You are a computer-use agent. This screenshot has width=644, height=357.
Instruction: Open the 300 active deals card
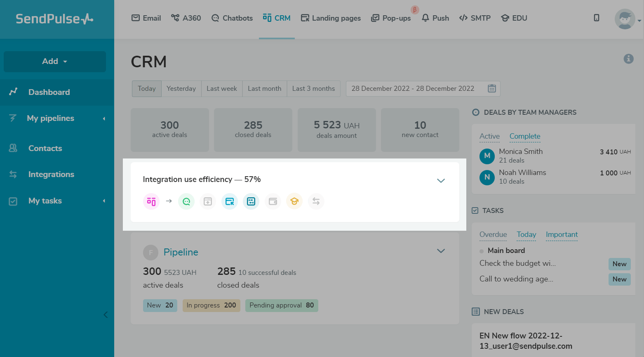coord(170,130)
